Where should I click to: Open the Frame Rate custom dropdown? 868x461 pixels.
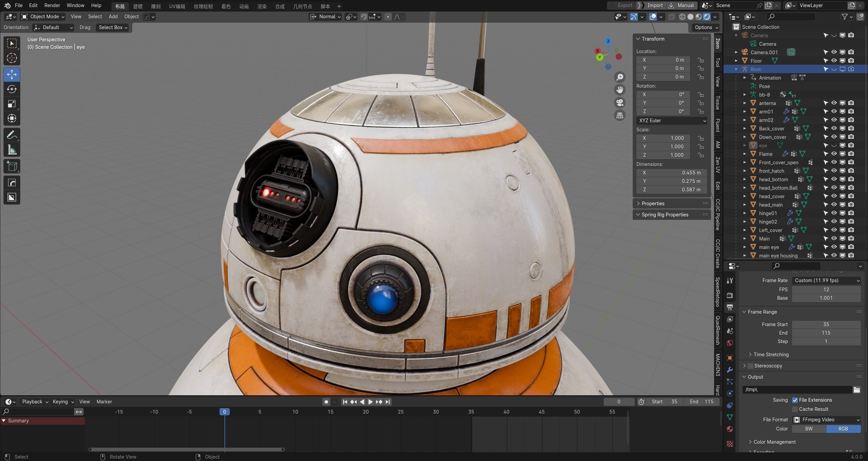(826, 280)
